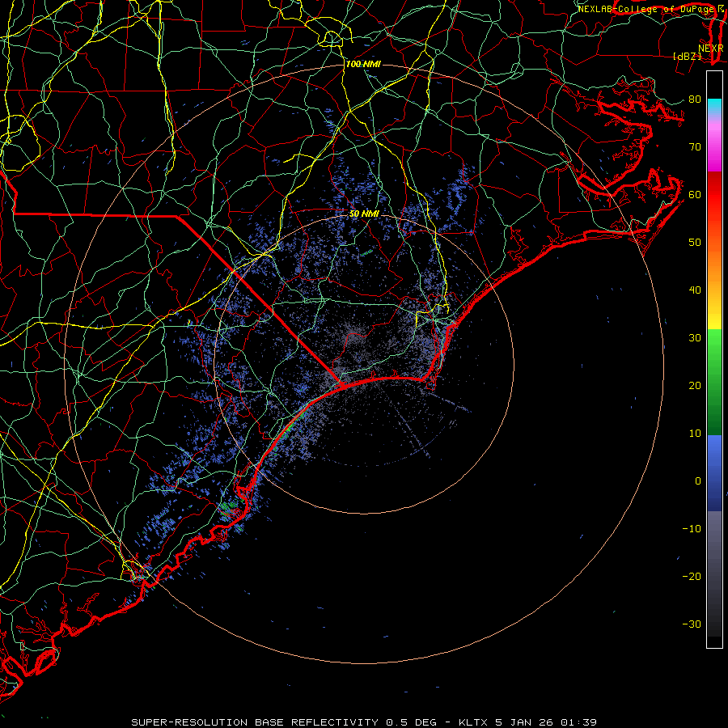The width and height of the screenshot is (728, 728).
Task: Click the 10 value on the dBZ scale
Action: [x=695, y=434]
